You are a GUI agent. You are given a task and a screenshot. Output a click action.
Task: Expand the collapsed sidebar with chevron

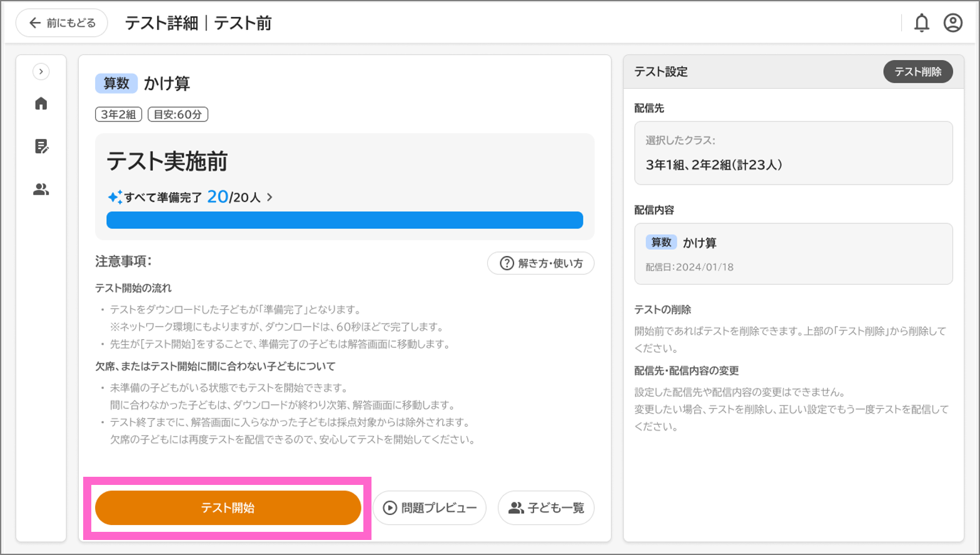tap(41, 71)
